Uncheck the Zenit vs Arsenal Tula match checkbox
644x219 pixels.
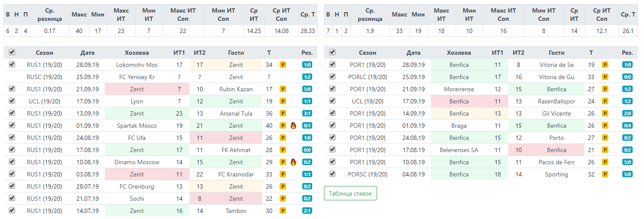(12, 113)
